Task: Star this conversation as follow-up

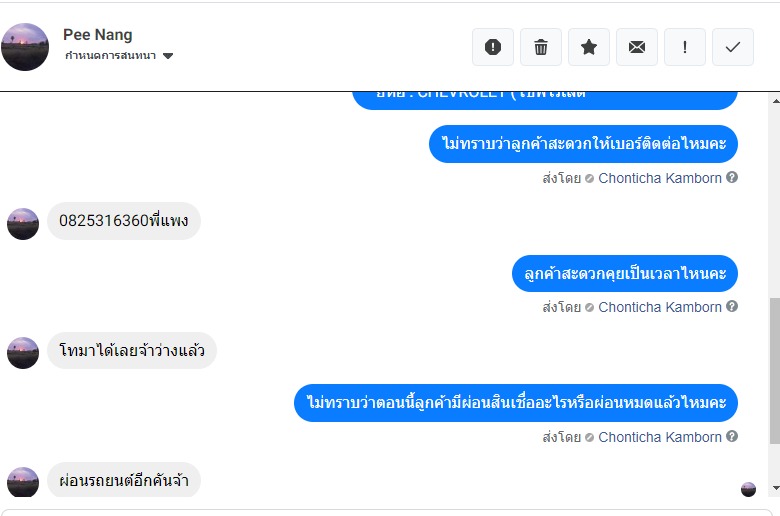Action: (589, 47)
